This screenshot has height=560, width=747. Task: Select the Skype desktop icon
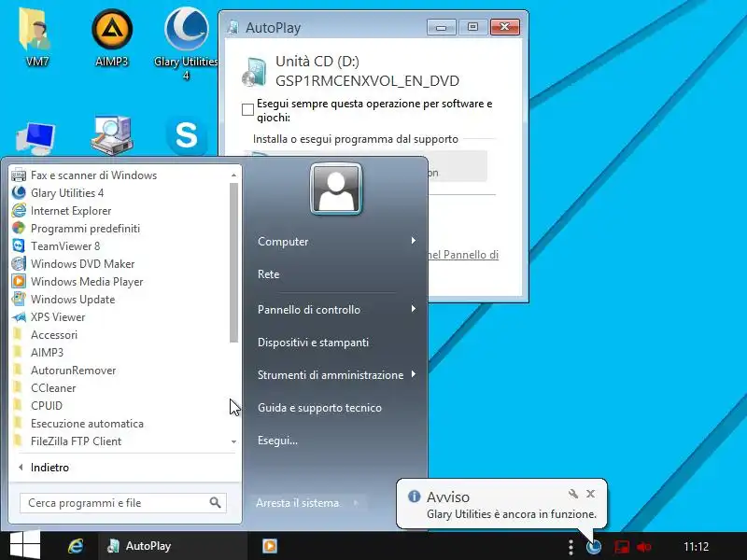point(186,135)
